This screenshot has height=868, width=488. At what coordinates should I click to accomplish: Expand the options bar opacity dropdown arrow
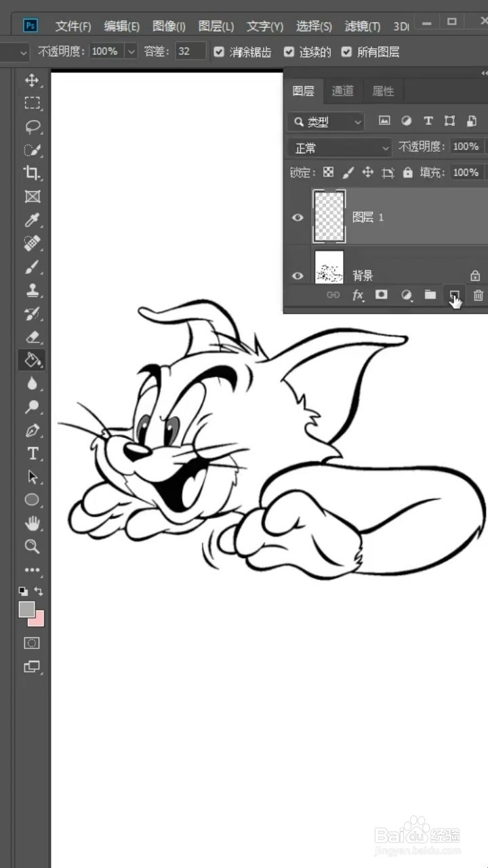click(x=131, y=52)
